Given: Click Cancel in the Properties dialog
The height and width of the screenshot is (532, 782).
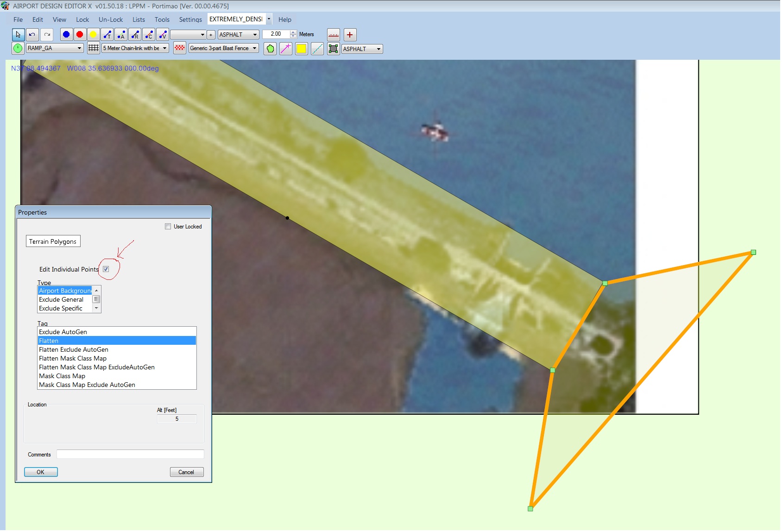Looking at the screenshot, I should coord(186,472).
